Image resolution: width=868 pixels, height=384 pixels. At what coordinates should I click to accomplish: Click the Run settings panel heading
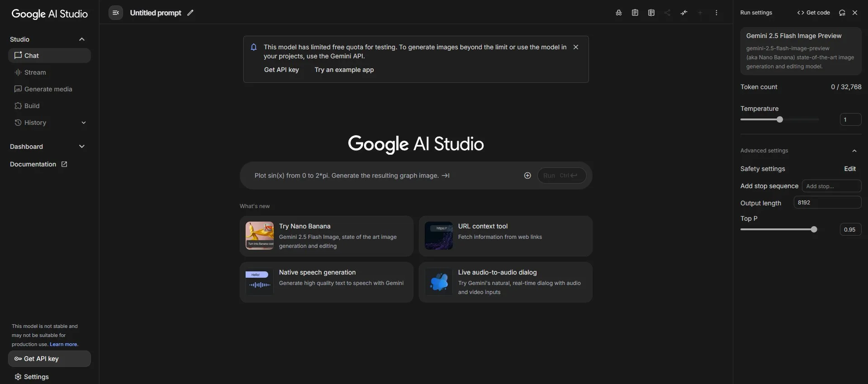click(756, 13)
